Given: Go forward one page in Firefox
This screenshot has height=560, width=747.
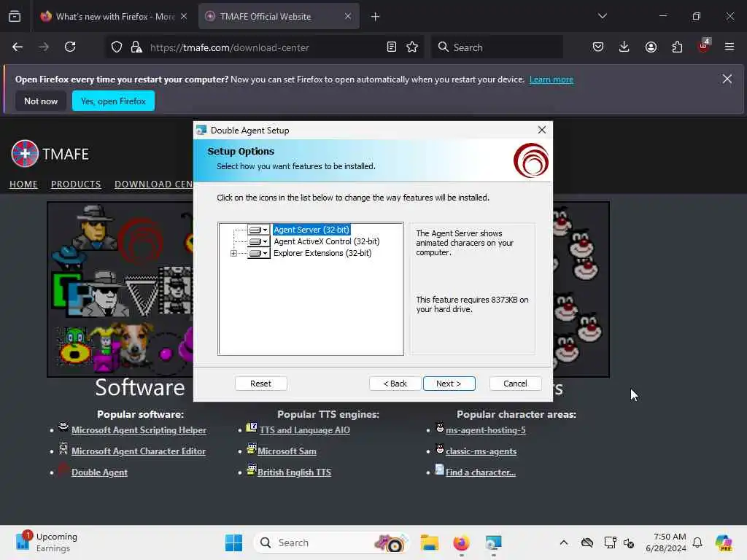Looking at the screenshot, I should 44,47.
